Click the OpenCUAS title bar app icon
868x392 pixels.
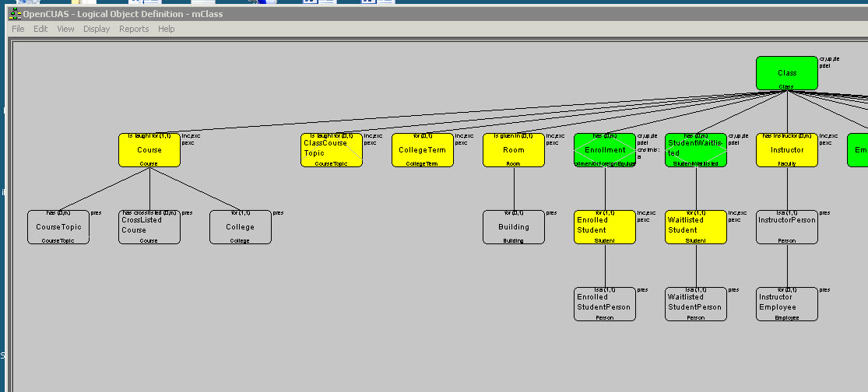point(14,13)
